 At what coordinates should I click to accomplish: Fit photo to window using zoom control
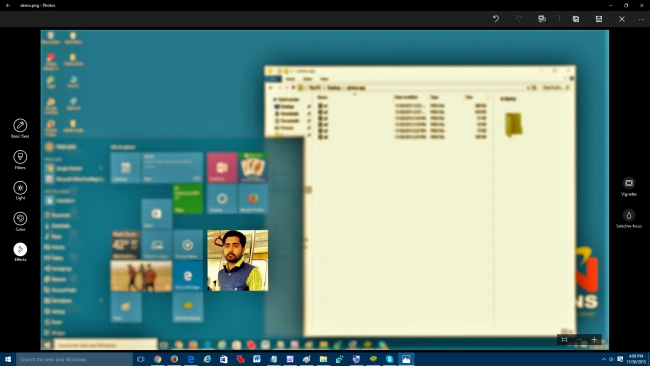[564, 339]
